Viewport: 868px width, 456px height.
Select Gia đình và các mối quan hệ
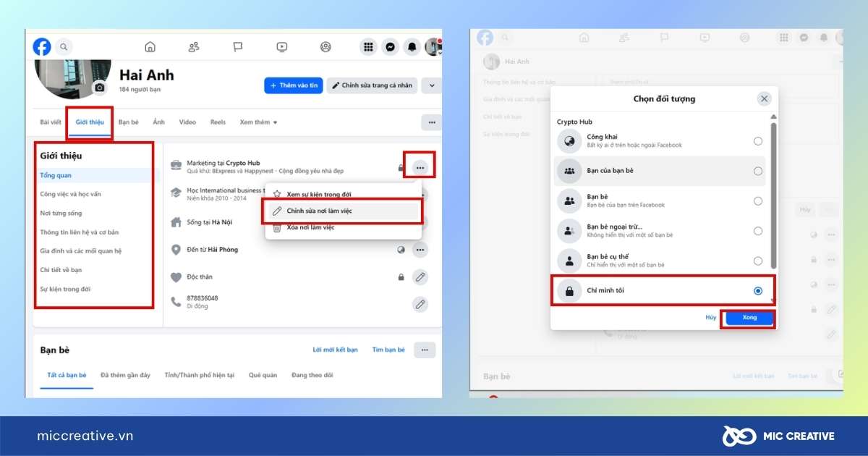(x=81, y=251)
